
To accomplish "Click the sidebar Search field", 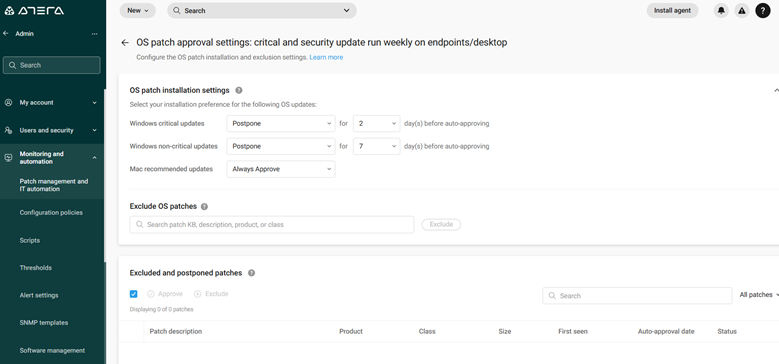I will 52,65.
